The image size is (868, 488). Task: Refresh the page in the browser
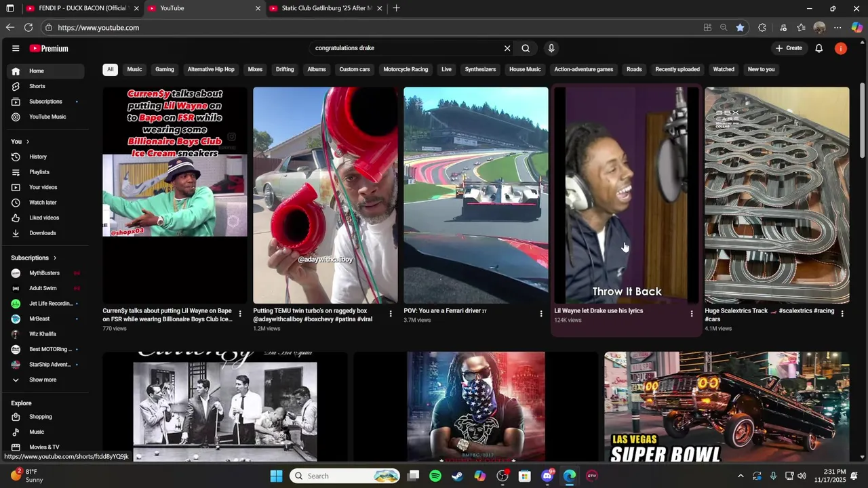[28, 27]
